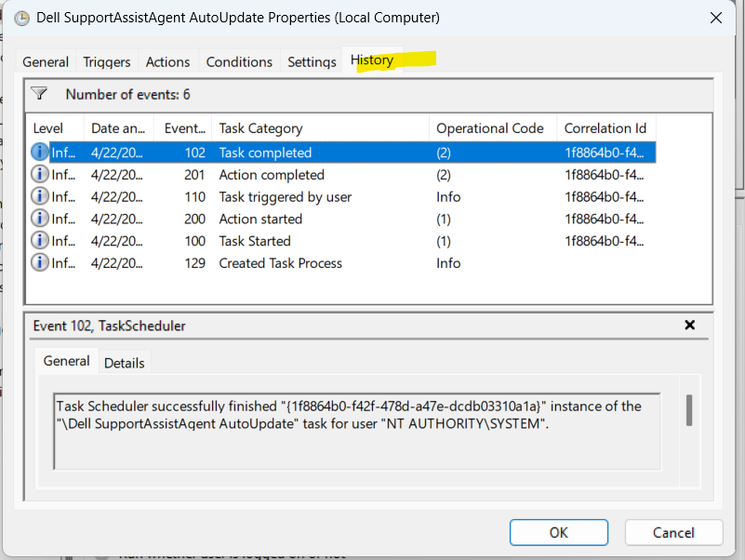Click event ID 102 cell
This screenshot has width=745, height=560.
pyautogui.click(x=194, y=153)
